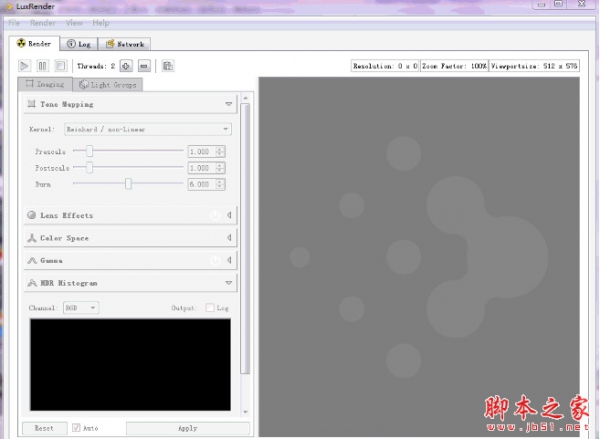Stop the render

(x=60, y=66)
